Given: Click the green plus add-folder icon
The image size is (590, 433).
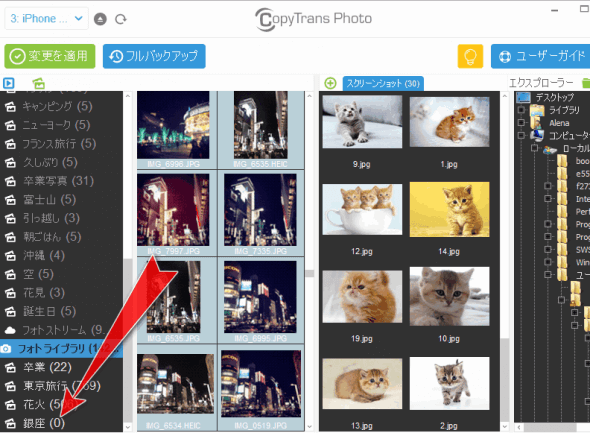Looking at the screenshot, I should pyautogui.click(x=330, y=83).
